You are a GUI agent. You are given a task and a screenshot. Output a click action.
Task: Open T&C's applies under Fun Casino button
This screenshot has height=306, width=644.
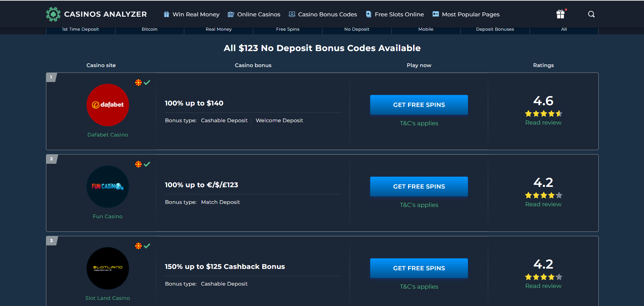(x=419, y=205)
